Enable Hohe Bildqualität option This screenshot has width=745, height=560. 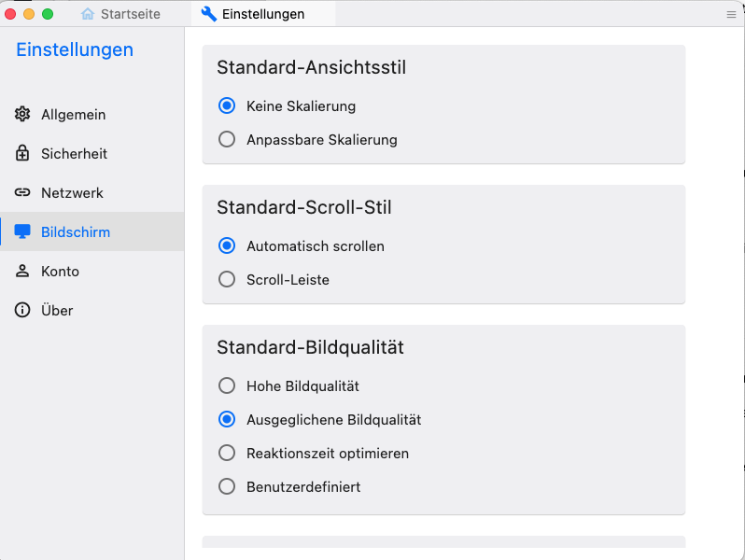[226, 386]
